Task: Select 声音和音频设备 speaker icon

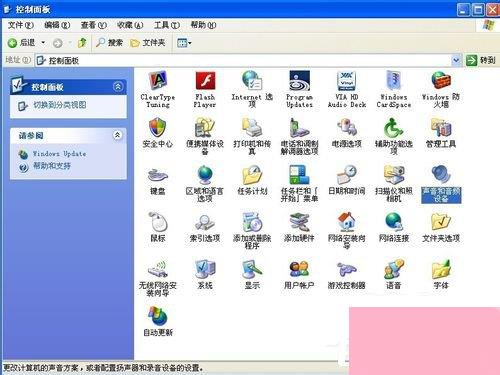Action: coord(441,175)
